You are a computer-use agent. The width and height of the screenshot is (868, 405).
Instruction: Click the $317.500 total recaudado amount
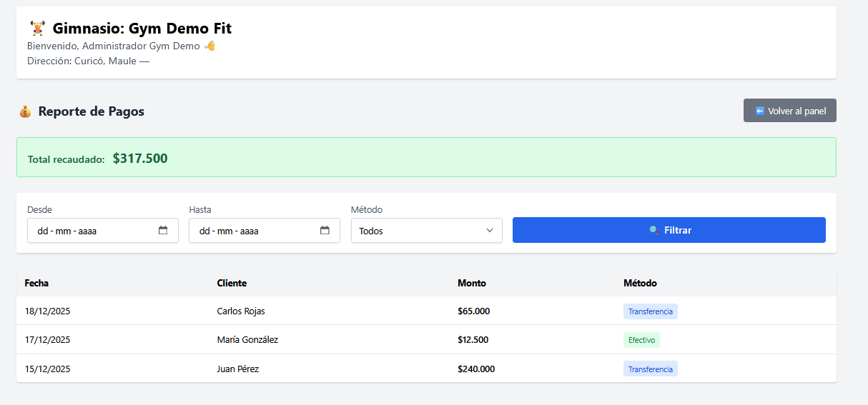(x=140, y=159)
